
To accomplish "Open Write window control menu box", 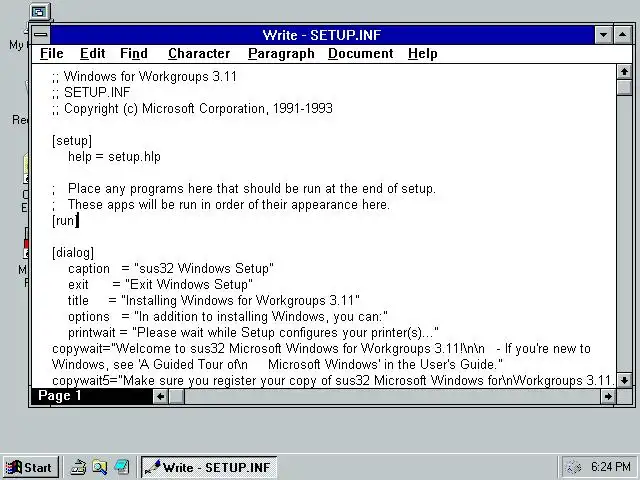I will [41, 35].
